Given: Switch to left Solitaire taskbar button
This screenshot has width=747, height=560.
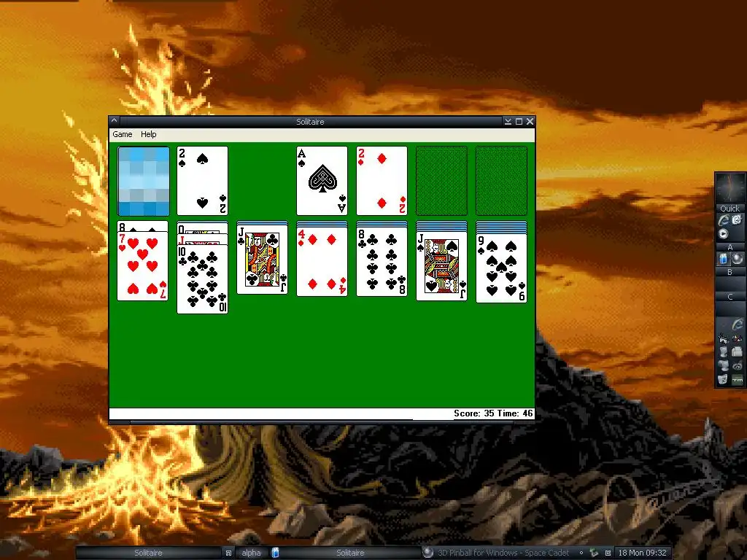Looking at the screenshot, I should pyautogui.click(x=148, y=553).
